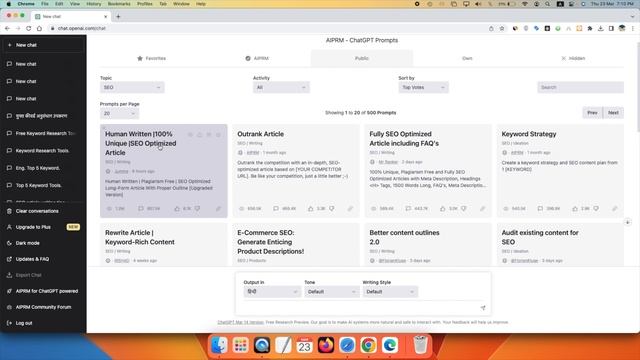Switch to the Favorites tab
Viewport: 640px width, 360px height.
click(x=151, y=58)
